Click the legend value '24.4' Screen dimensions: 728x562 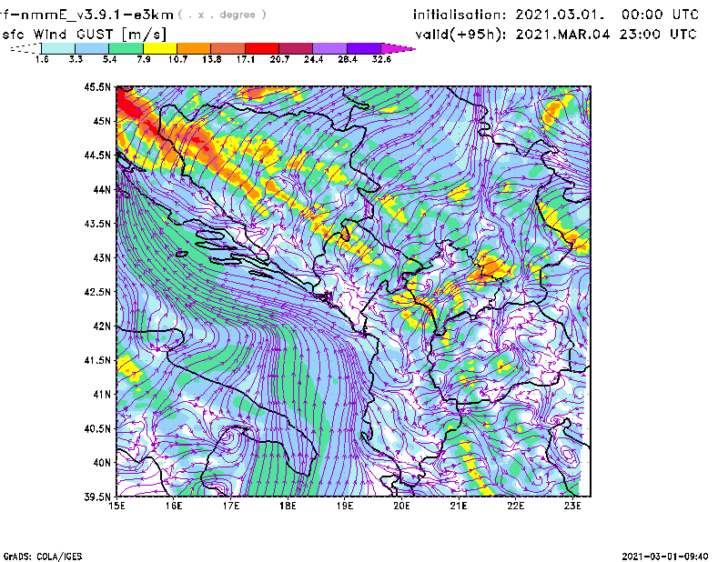pos(313,59)
